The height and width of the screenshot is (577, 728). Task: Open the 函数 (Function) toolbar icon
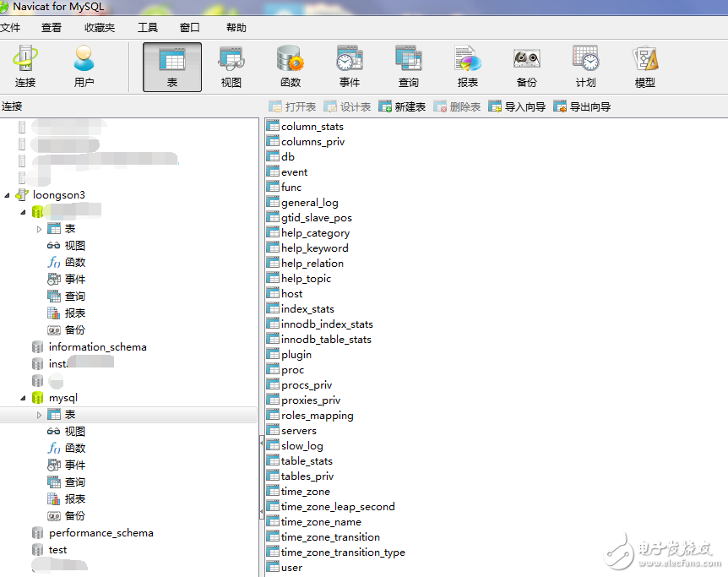pyautogui.click(x=291, y=67)
